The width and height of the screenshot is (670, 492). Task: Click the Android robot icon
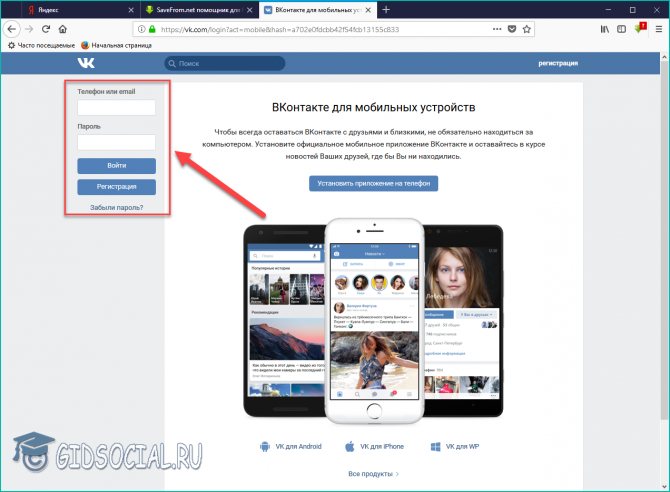[265, 447]
